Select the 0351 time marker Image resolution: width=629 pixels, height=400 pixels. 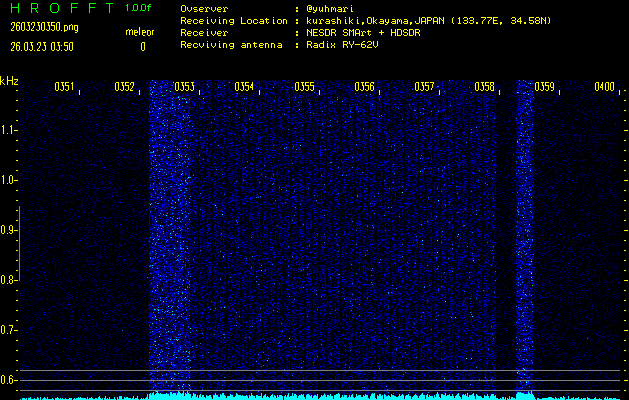tap(65, 87)
